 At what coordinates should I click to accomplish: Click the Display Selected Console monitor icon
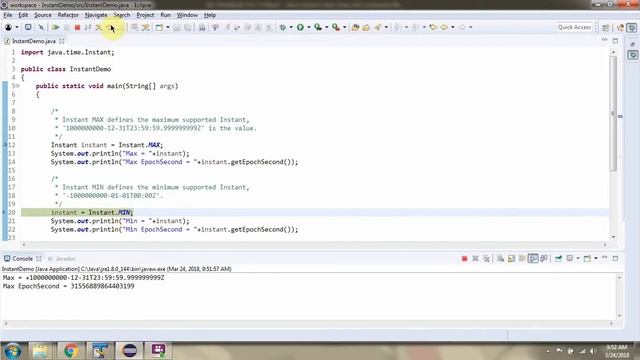coord(569,258)
